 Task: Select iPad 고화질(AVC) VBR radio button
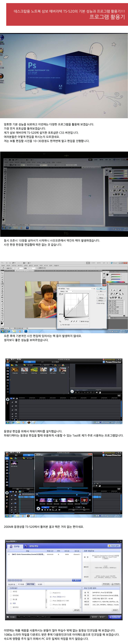(51, 600)
